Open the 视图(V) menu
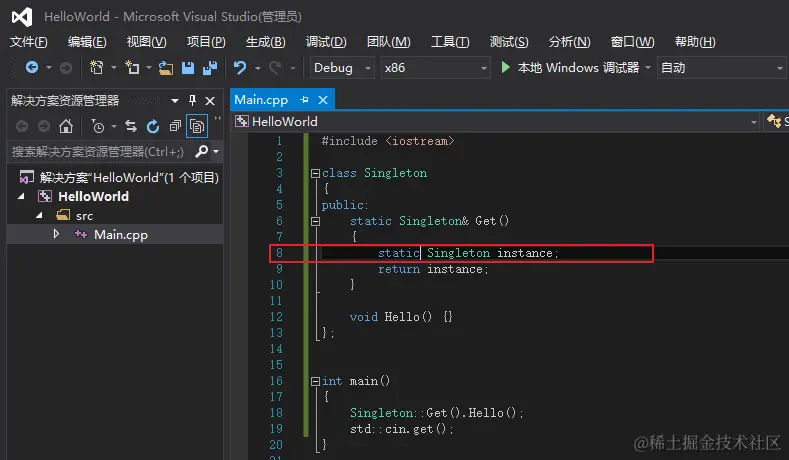 point(146,42)
